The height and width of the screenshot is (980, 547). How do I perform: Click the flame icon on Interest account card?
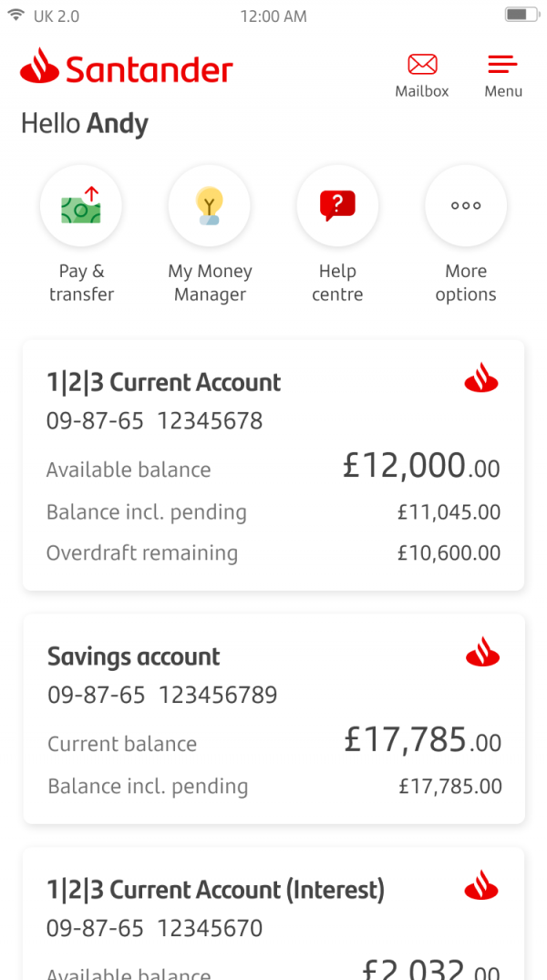[481, 885]
